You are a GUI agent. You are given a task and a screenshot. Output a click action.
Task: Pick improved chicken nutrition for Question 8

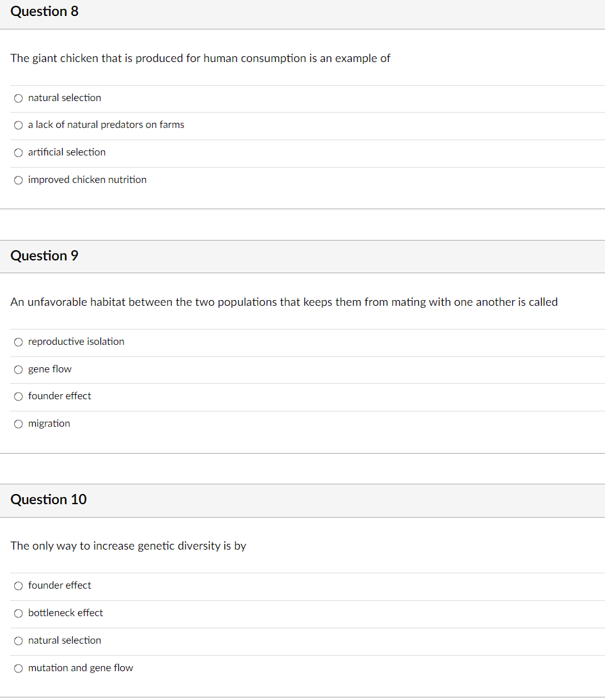point(18,180)
